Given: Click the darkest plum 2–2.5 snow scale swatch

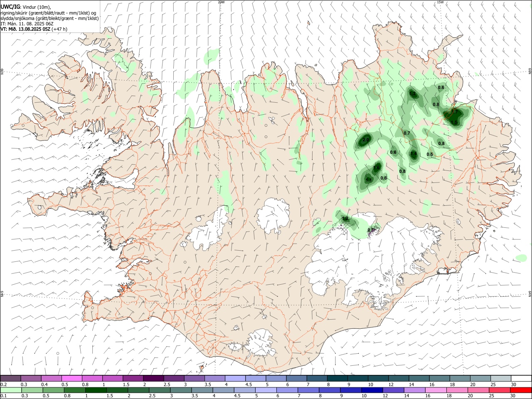Looking at the screenshot, I should 153,379.
